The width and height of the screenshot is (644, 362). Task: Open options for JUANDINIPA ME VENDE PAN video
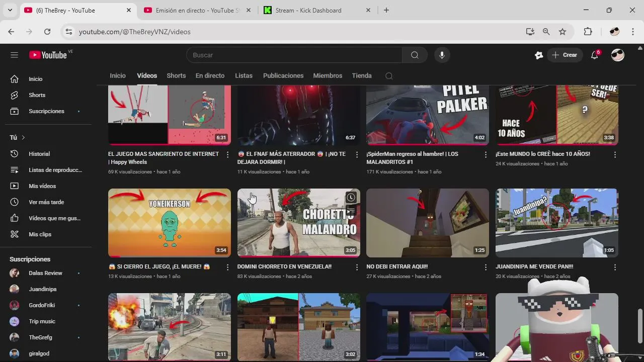[615, 267]
